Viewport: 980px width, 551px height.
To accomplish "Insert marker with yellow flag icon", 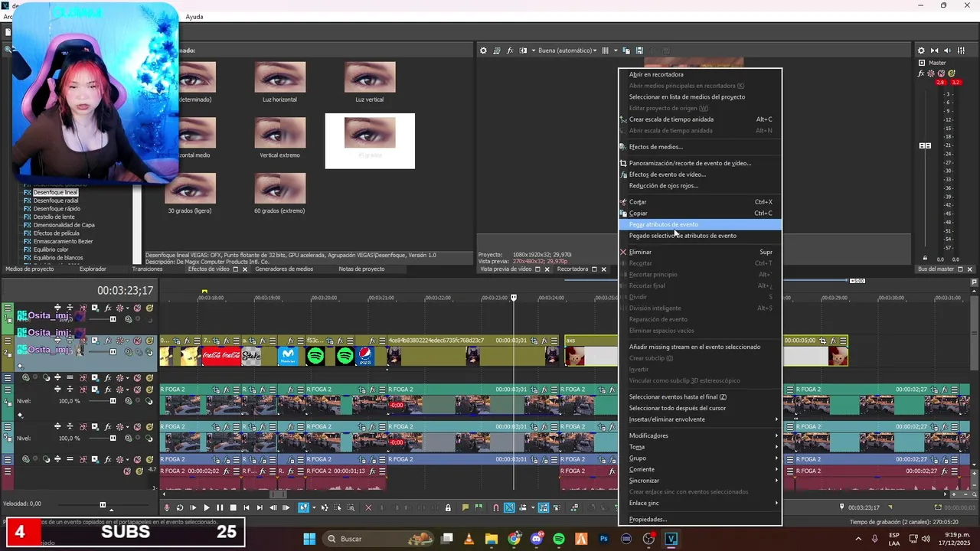I will [465, 507].
